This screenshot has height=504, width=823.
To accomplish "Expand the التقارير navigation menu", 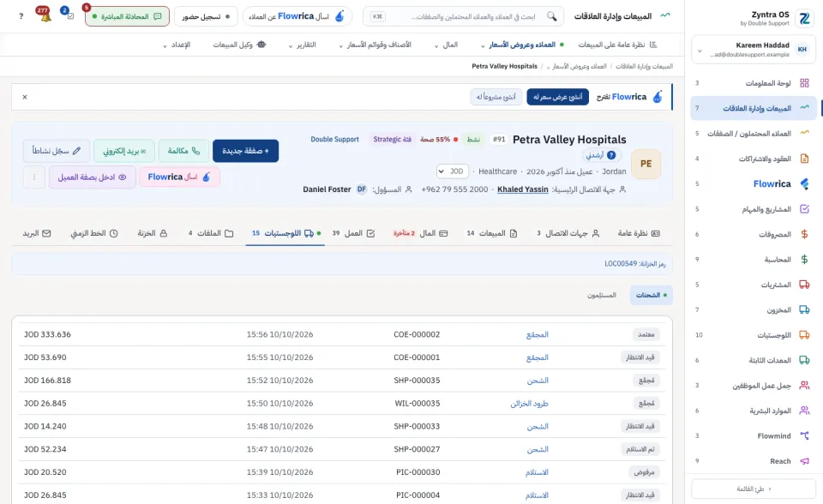I will click(x=303, y=45).
